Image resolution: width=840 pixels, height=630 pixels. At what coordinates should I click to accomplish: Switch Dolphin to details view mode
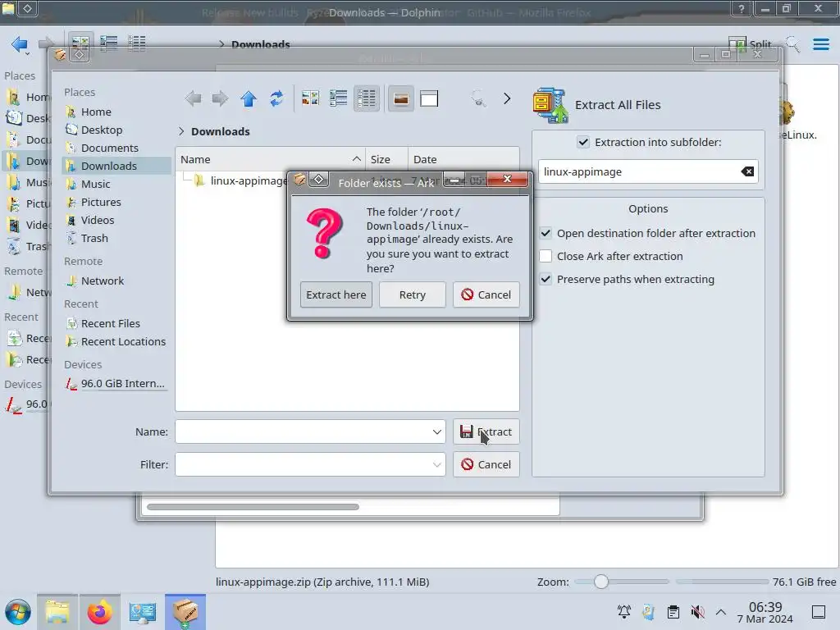137,43
